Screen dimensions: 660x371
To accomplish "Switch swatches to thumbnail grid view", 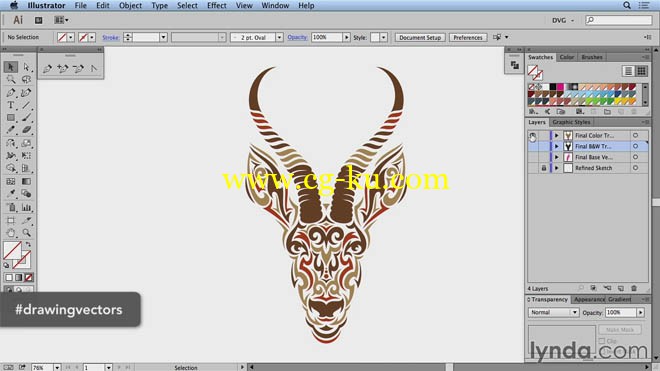I will (x=641, y=71).
